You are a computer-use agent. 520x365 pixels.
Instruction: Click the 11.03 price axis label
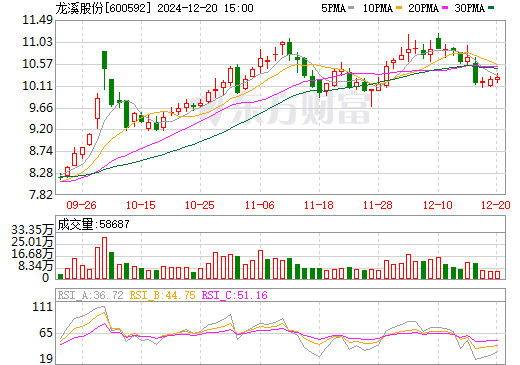point(37,42)
